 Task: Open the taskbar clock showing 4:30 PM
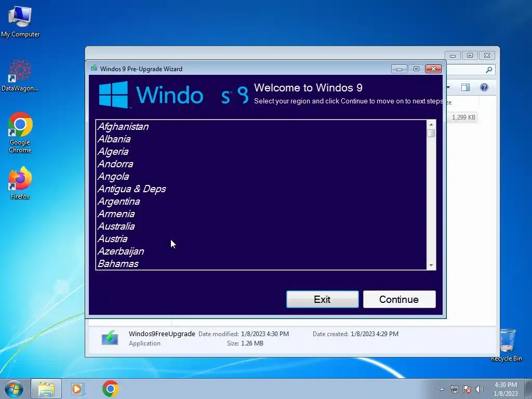pos(506,389)
